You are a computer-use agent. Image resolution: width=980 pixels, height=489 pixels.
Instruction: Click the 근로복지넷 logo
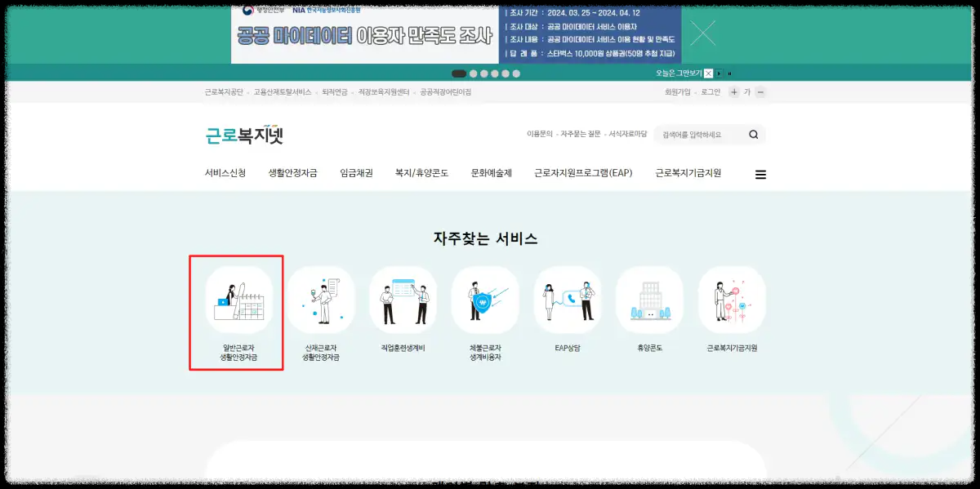(x=244, y=135)
